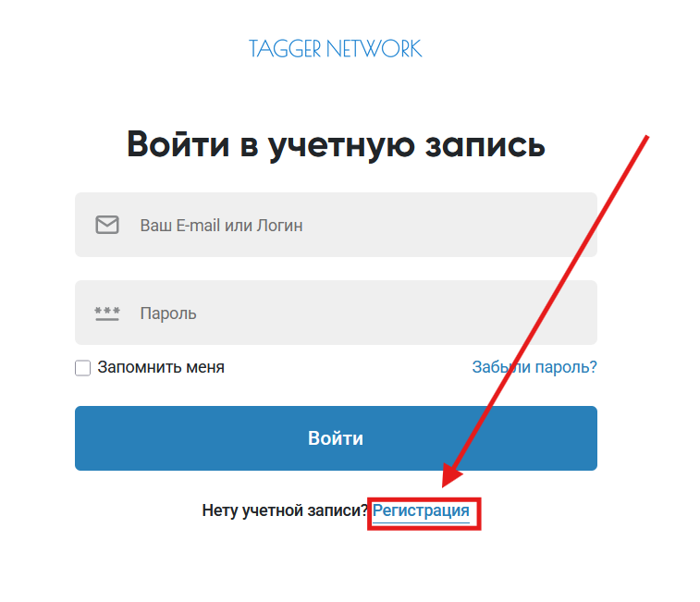Open the Забыли пароль? link
This screenshot has width=700, height=602.
(534, 367)
